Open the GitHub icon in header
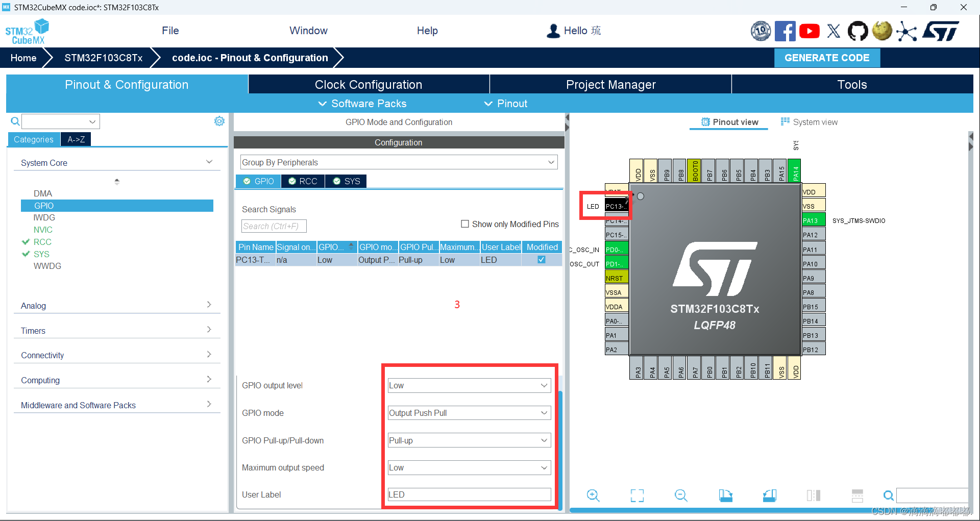This screenshot has height=521, width=980. pyautogui.click(x=857, y=31)
